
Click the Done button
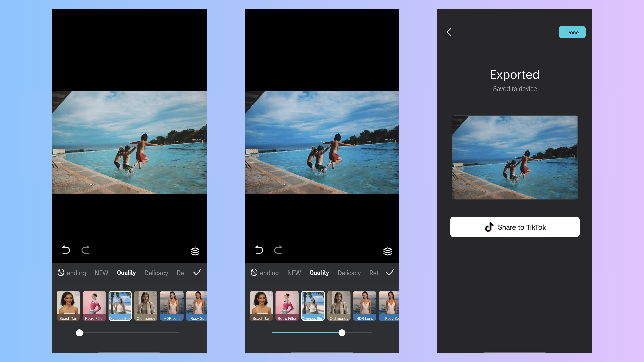572,32
